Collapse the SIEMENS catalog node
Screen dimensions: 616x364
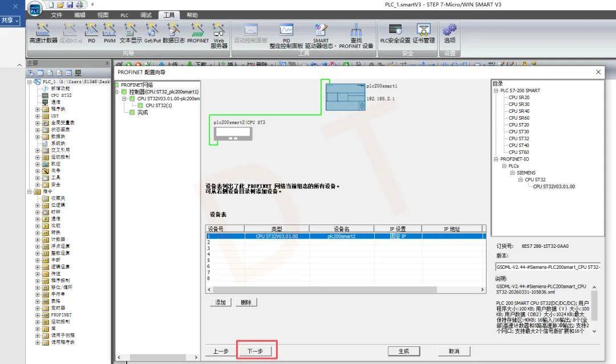[x=512, y=173]
